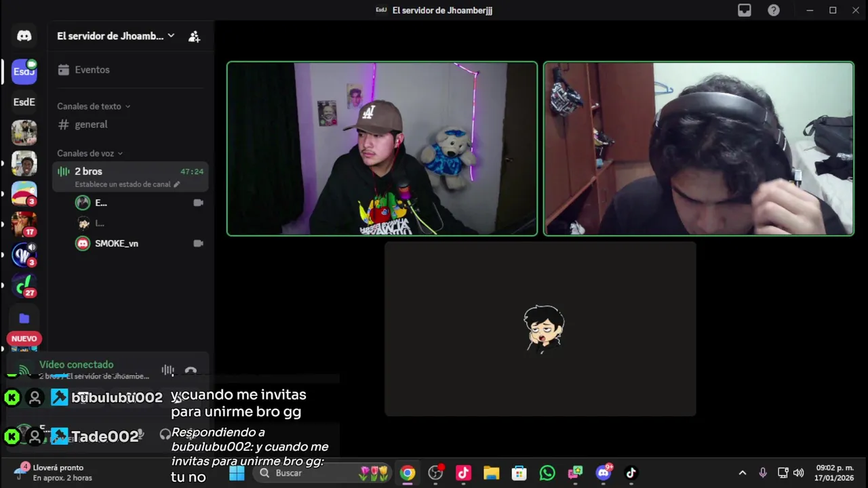868x488 pixels.
Task: Click SMOKE_vn user in voice channel
Action: point(117,243)
